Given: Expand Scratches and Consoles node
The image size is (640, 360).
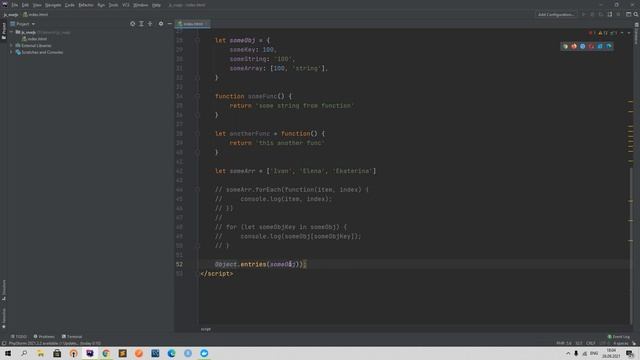Looking at the screenshot, I should [x=11, y=52].
